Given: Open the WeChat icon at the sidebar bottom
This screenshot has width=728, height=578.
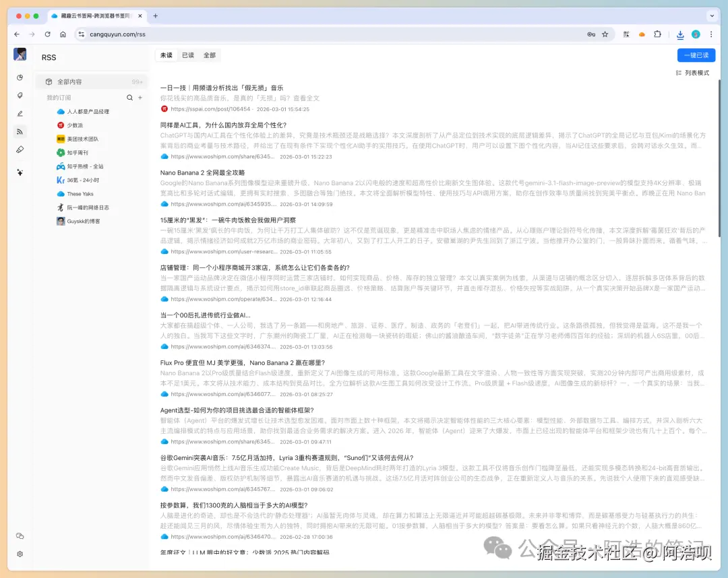Looking at the screenshot, I should click(20, 536).
